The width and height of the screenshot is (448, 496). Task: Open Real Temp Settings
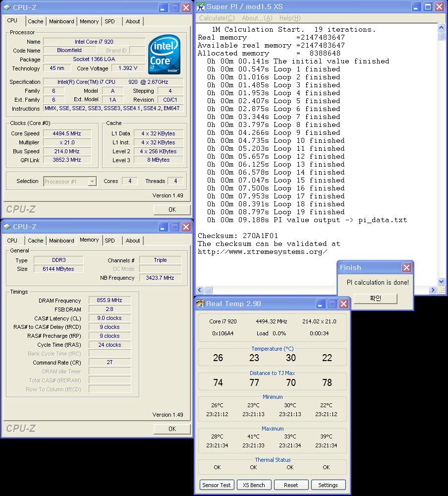click(x=328, y=485)
